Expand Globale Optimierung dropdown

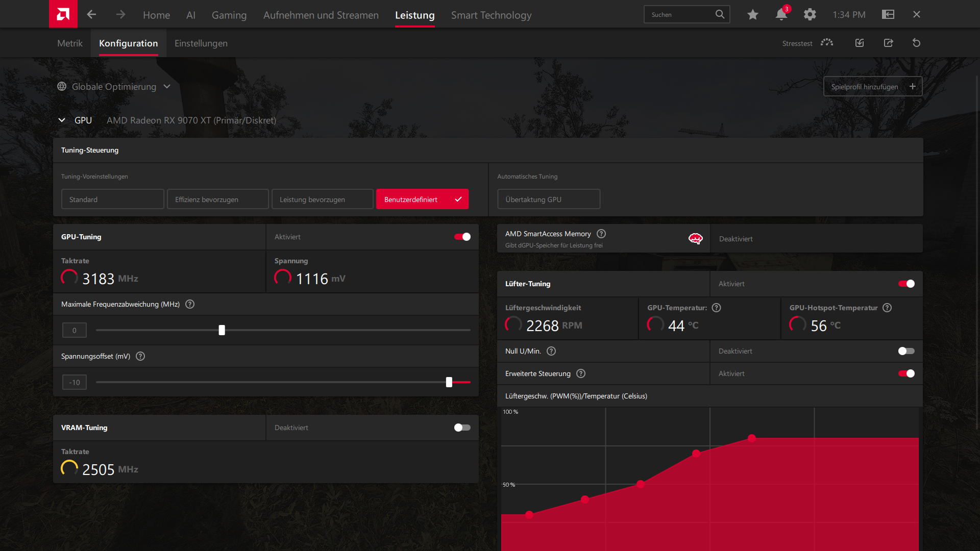point(167,87)
